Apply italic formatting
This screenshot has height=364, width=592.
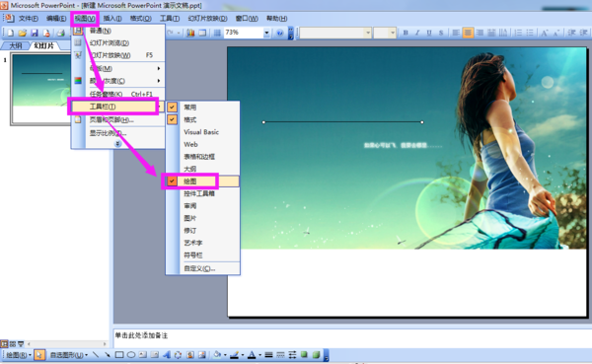pyautogui.click(x=417, y=33)
